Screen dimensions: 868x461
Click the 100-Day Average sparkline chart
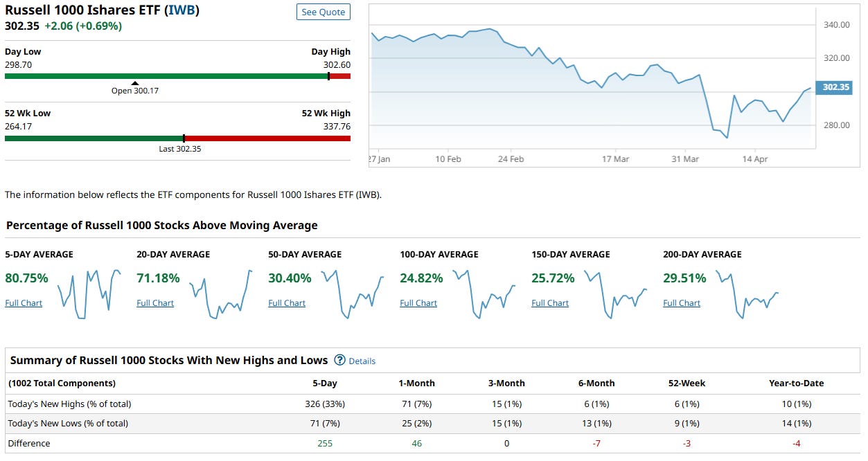click(484, 294)
